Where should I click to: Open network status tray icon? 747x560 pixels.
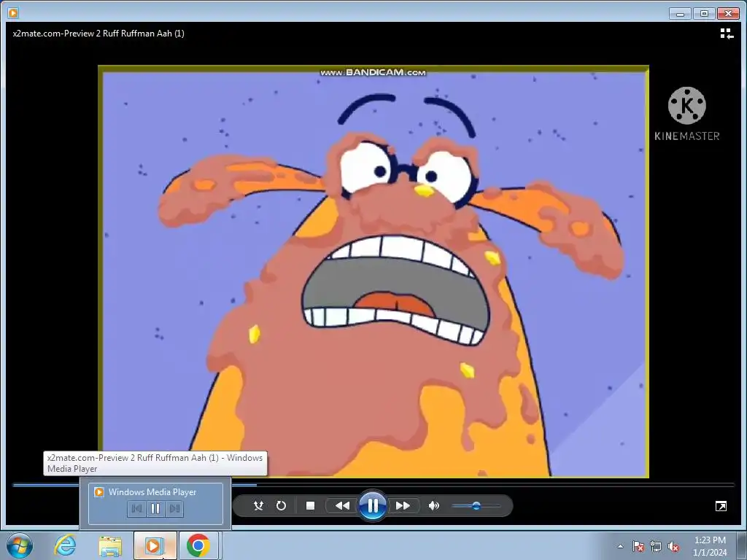656,546
